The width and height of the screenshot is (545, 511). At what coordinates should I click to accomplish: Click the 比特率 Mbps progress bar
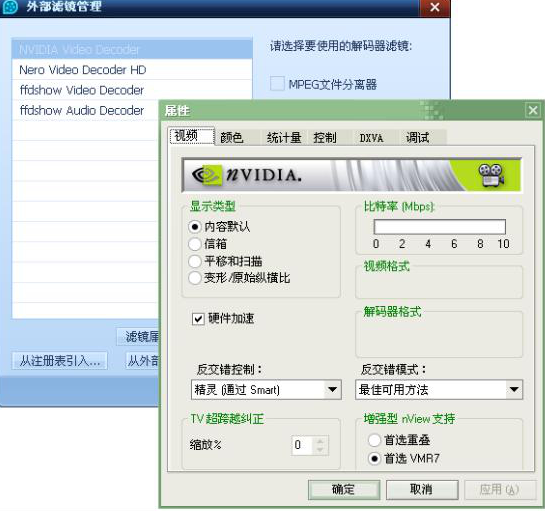point(440,227)
